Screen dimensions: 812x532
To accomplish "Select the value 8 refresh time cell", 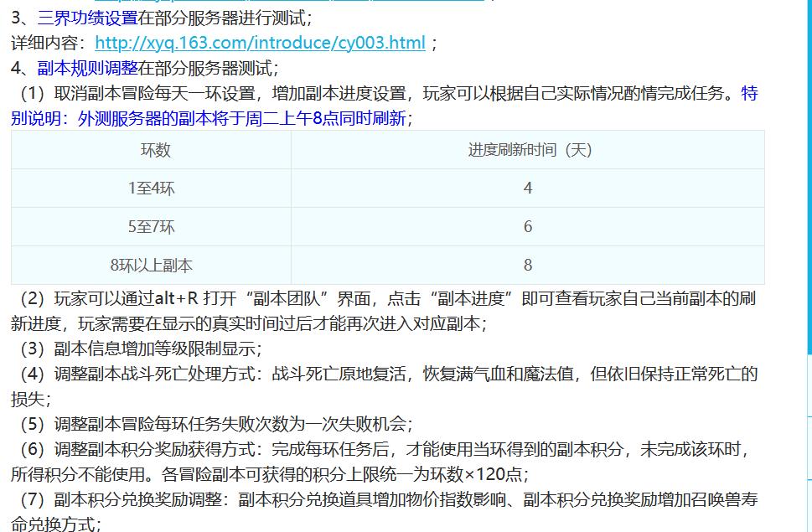I will click(528, 264).
